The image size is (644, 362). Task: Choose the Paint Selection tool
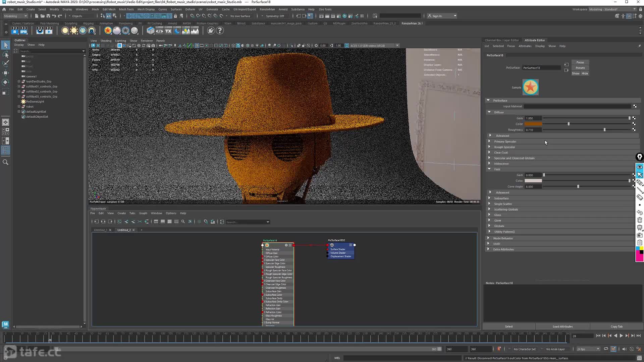coord(6,64)
